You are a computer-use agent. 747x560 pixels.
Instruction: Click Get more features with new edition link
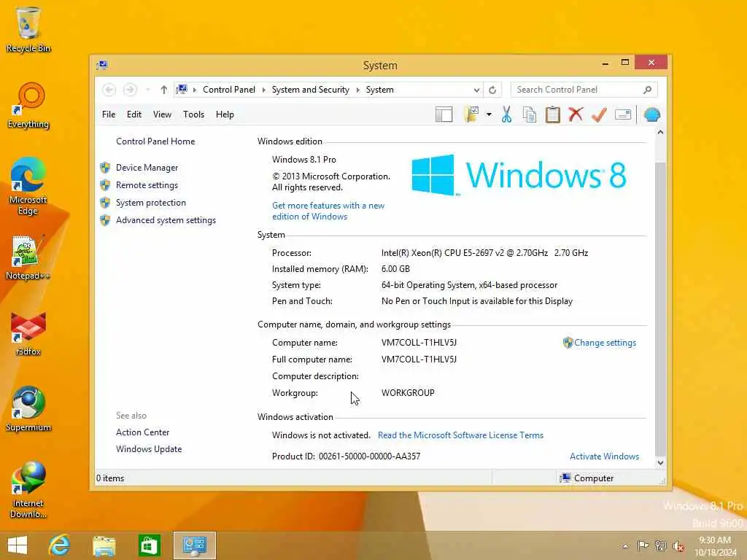click(x=328, y=211)
